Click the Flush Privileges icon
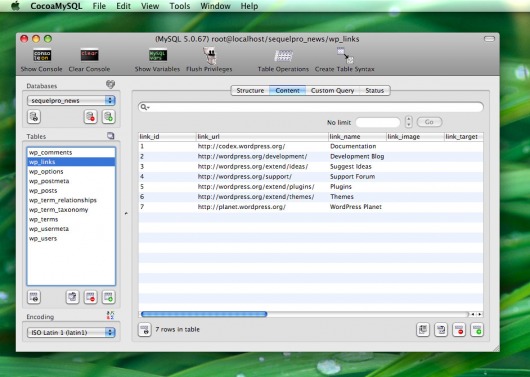Image resolution: width=530 pixels, height=377 pixels. (x=210, y=55)
